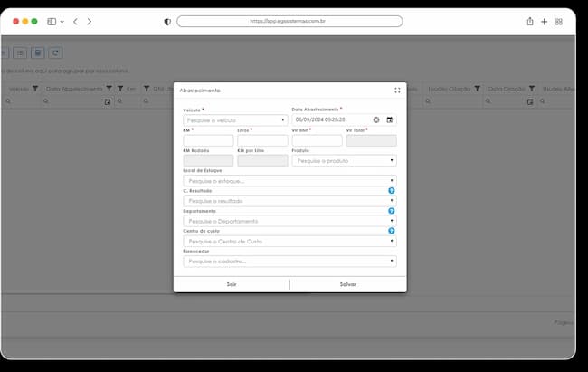Click the browser address bar

pyautogui.click(x=289, y=21)
